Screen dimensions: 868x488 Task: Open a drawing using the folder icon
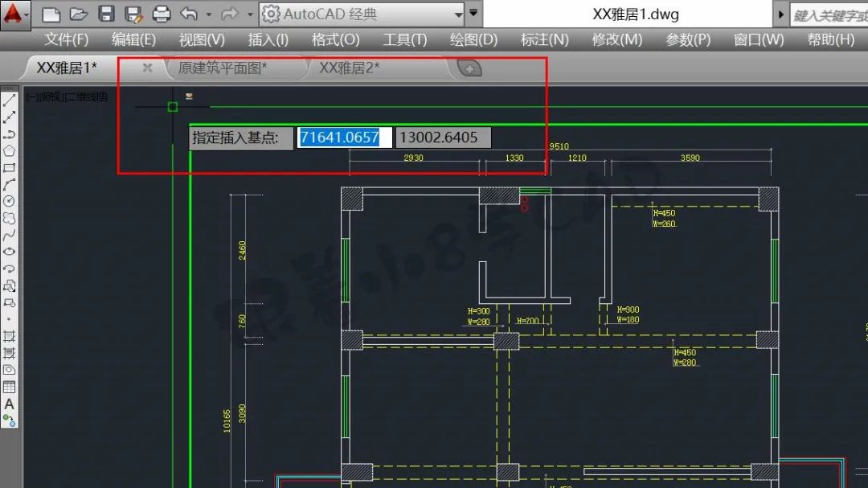pos(79,14)
